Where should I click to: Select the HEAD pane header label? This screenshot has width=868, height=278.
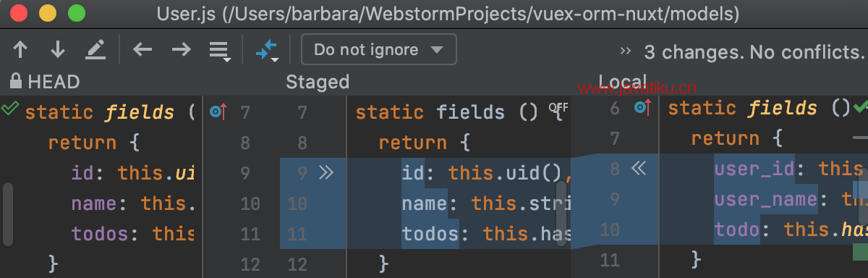[x=54, y=82]
